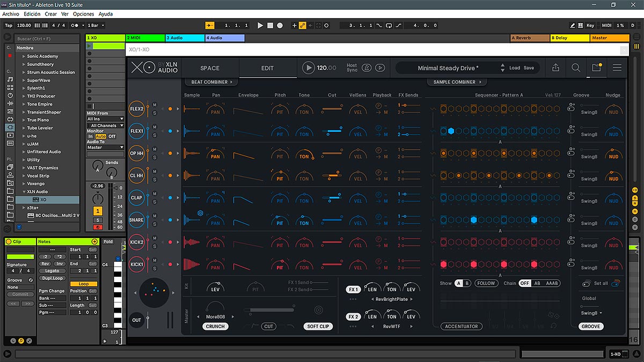The height and width of the screenshot is (362, 644).
Task: Open the Crear menu
Action: pos(51,14)
